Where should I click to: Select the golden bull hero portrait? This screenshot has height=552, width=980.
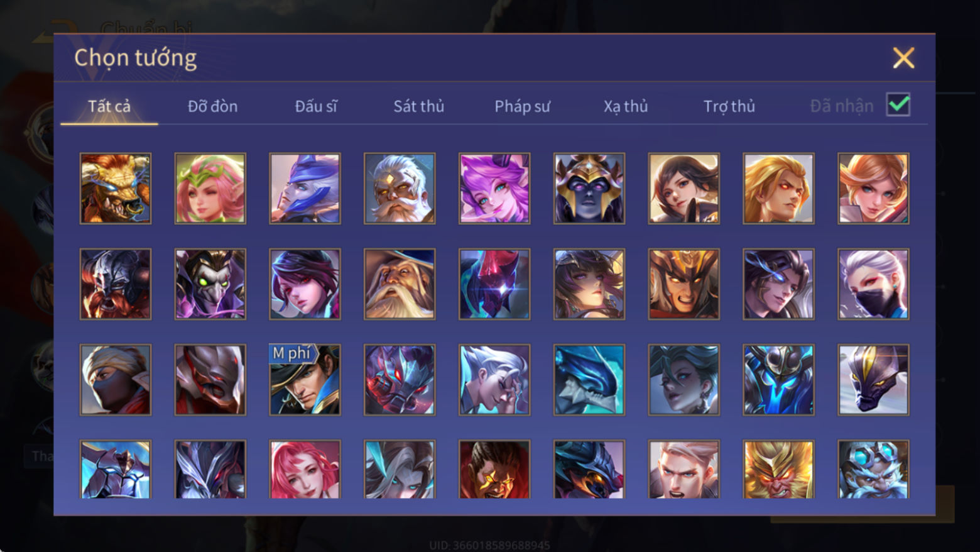click(x=116, y=189)
